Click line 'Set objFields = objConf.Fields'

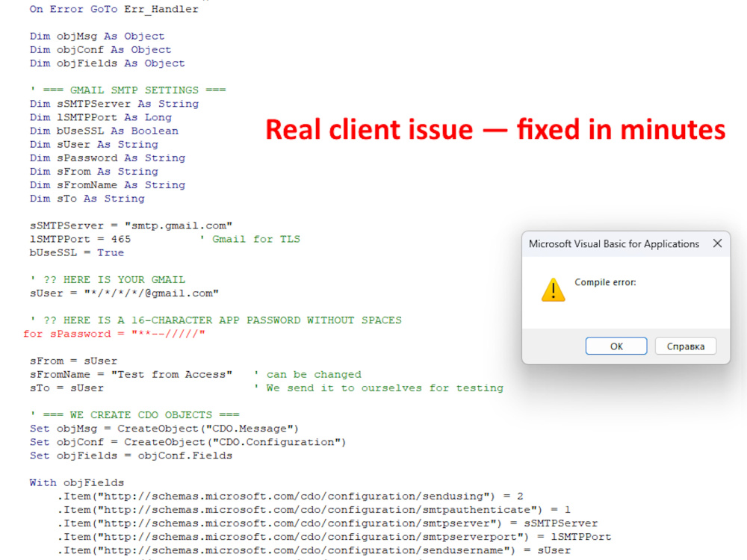pos(131,455)
